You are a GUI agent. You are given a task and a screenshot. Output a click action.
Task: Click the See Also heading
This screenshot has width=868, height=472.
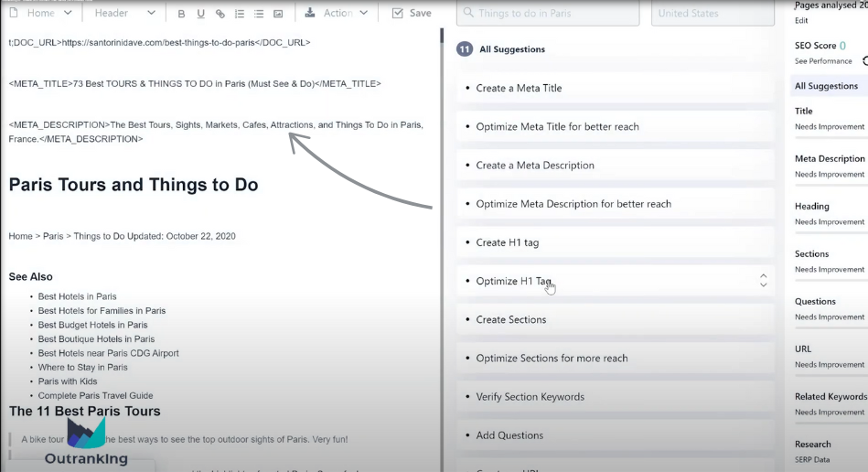tap(30, 276)
